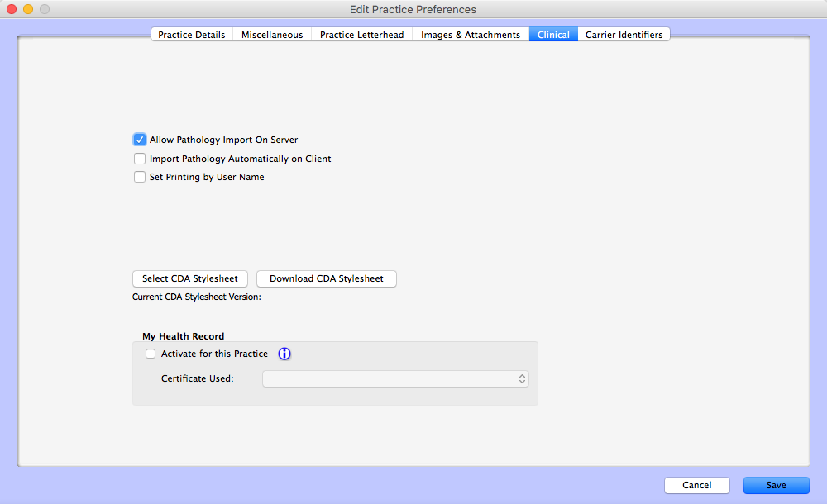Switch to the Practice Details tab
827x504 pixels.
tap(191, 34)
